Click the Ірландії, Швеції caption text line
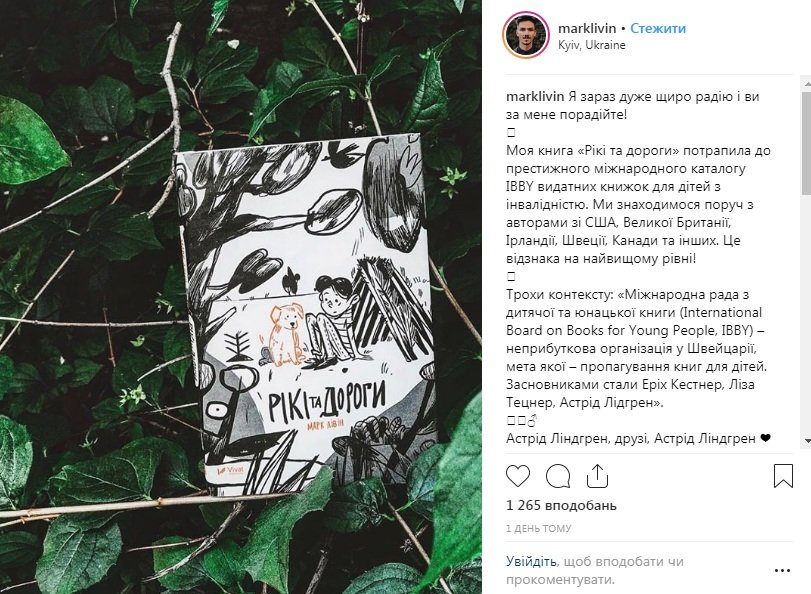This screenshot has width=811, height=594. tap(623, 241)
